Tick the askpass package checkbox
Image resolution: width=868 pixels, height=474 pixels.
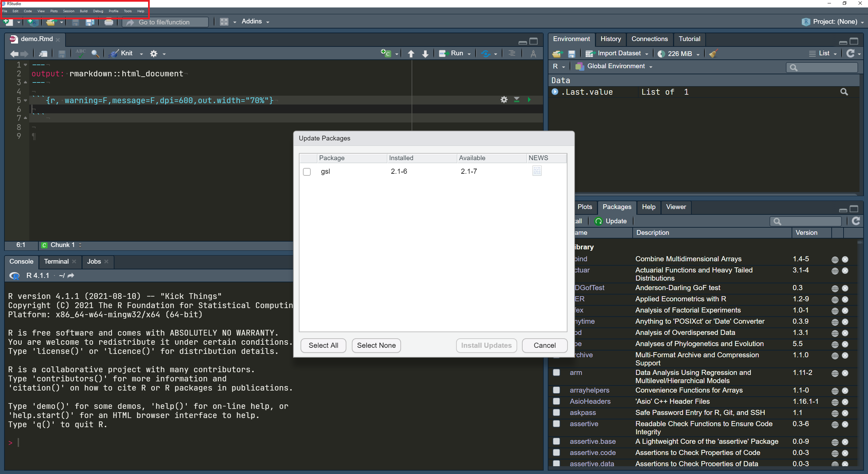556,413
